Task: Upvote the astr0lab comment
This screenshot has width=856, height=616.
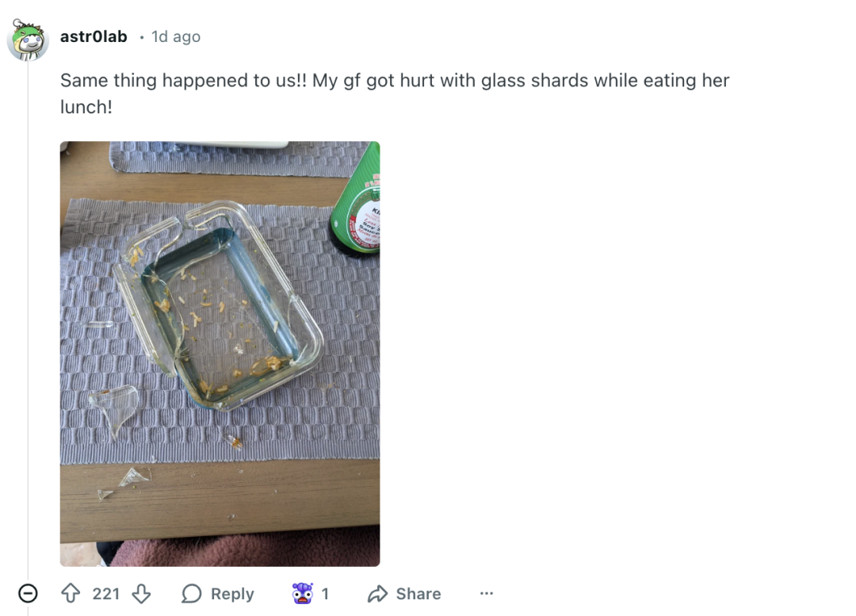Action: [71, 594]
